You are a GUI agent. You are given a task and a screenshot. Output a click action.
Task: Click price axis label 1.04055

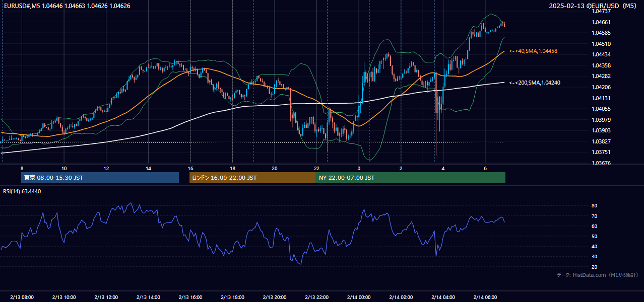point(601,109)
